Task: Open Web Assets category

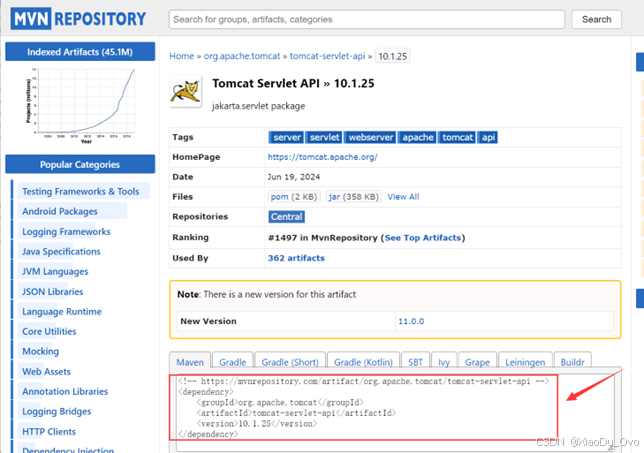Action: point(46,372)
